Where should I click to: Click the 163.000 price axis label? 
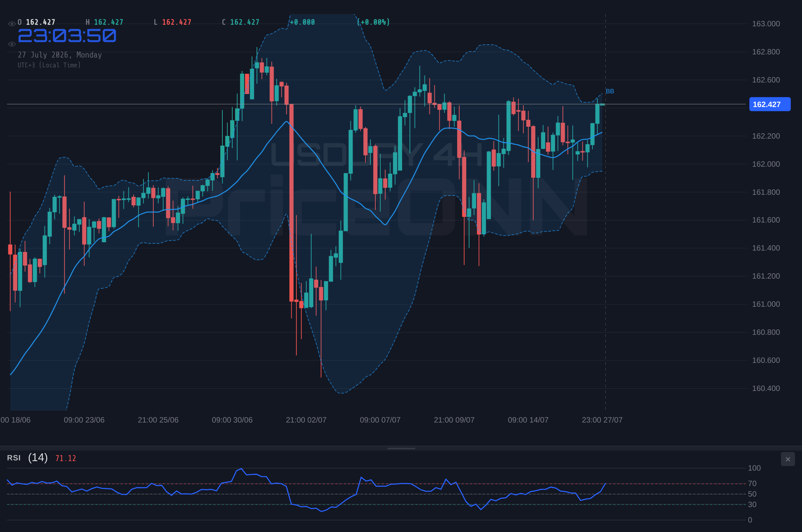pos(766,24)
